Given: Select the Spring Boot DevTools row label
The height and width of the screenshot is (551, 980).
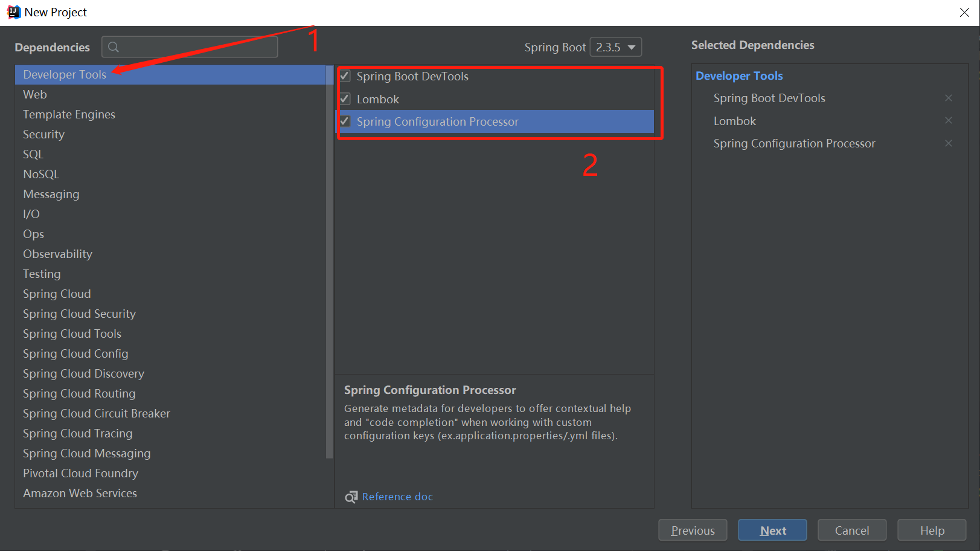Looking at the screenshot, I should pyautogui.click(x=412, y=76).
